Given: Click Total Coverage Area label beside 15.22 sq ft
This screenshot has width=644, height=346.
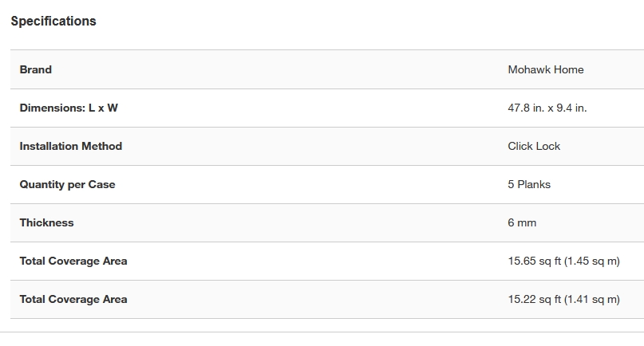Looking at the screenshot, I should 73,299.
